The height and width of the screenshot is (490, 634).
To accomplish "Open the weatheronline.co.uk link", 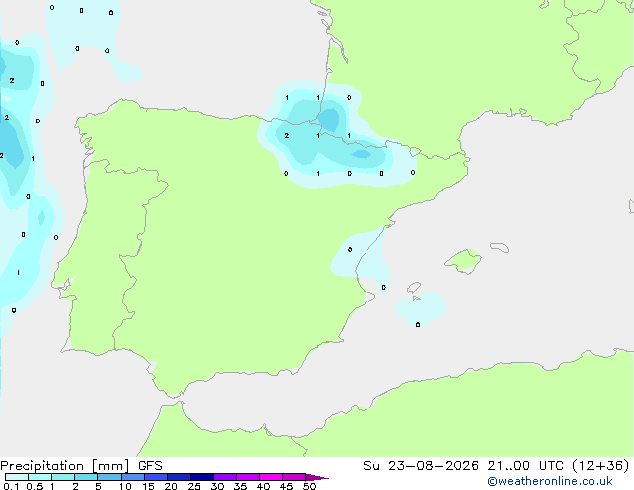I will [550, 481].
